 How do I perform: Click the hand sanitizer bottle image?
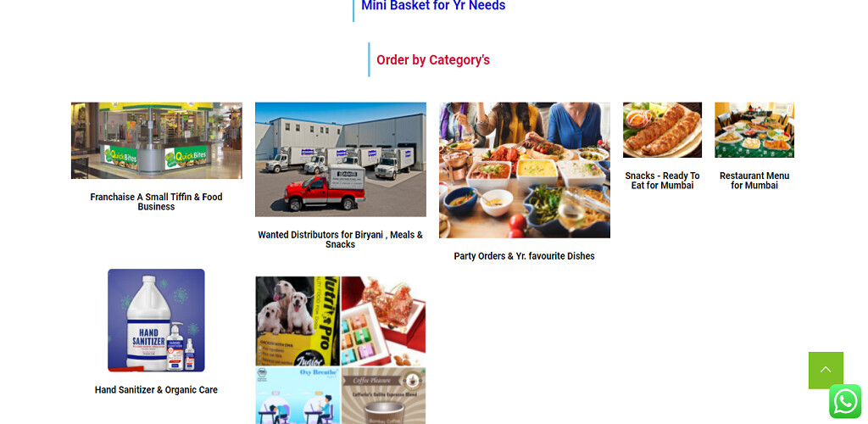pos(156,320)
